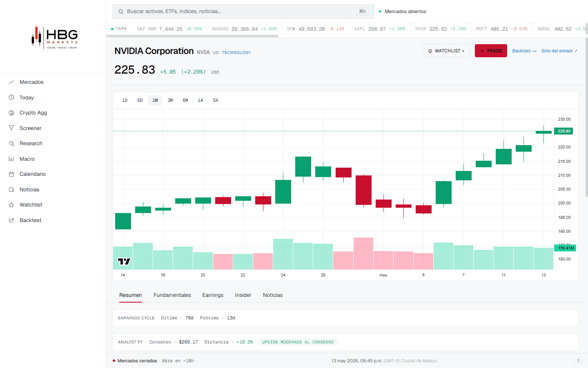
Task: Switch to the Resumen tab
Action: point(131,295)
